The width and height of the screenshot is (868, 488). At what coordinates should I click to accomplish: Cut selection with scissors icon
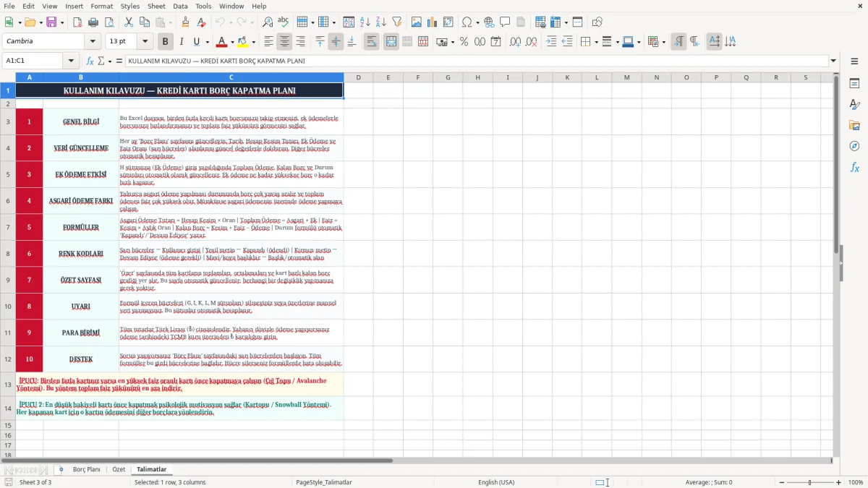(128, 22)
